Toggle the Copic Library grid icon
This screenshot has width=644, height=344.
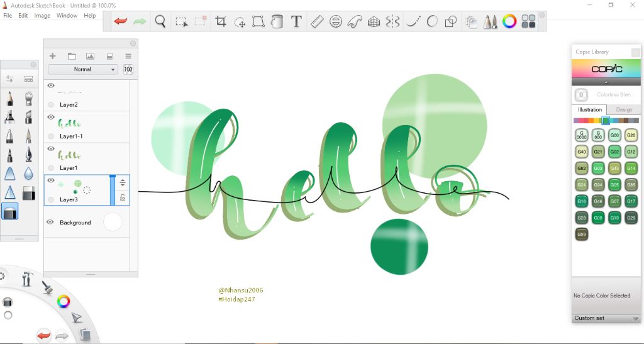pos(528,21)
